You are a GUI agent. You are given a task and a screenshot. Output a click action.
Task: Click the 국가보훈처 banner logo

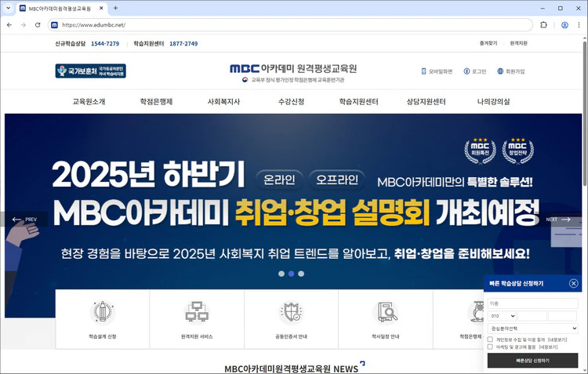(x=91, y=71)
